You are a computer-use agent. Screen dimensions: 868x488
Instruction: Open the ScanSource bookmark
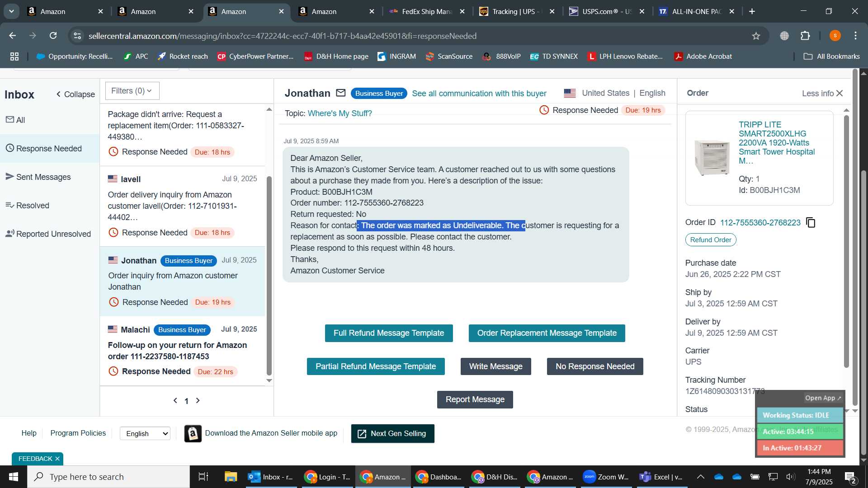coord(449,56)
